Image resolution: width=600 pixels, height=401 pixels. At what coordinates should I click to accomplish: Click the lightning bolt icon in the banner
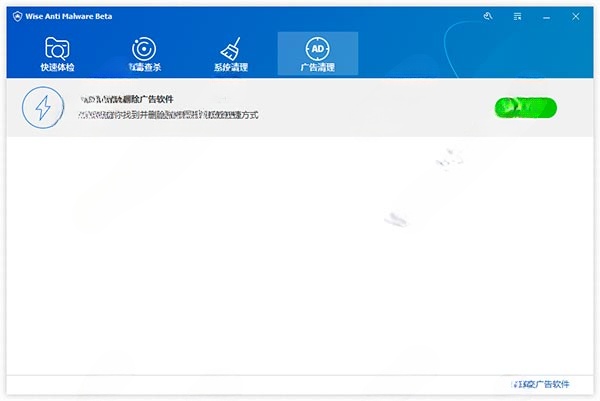tap(46, 109)
